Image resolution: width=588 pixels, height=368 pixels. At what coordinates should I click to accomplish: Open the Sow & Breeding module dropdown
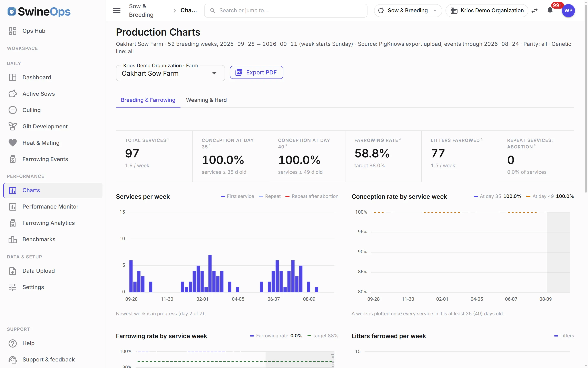coord(408,10)
